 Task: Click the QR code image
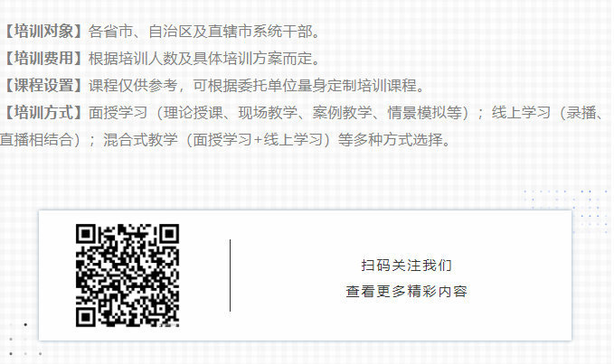click(x=128, y=275)
